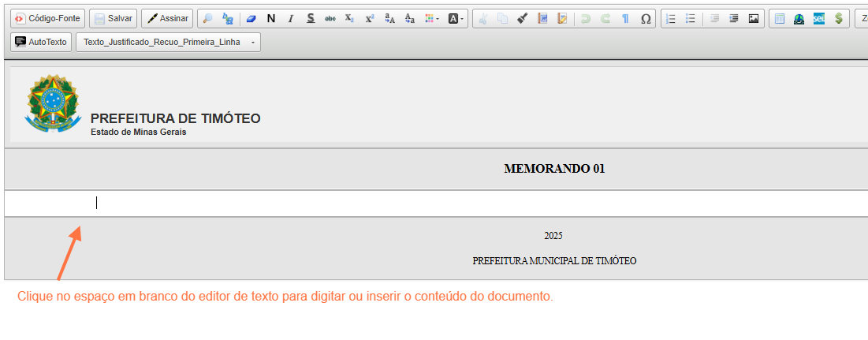Toggle subscript formatting
The image size is (868, 340).
[350, 18]
